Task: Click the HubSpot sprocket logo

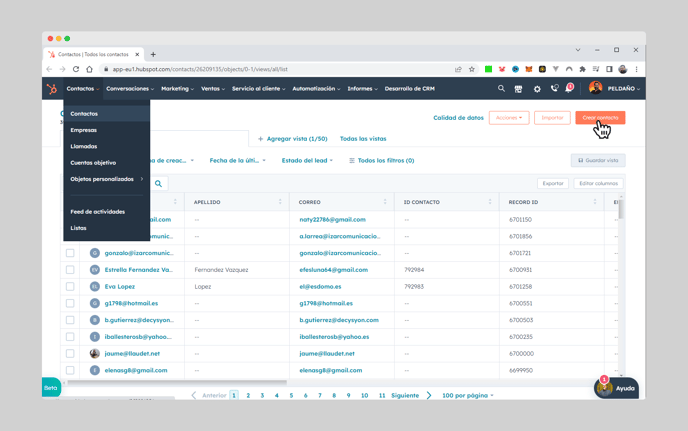Action: coord(52,89)
